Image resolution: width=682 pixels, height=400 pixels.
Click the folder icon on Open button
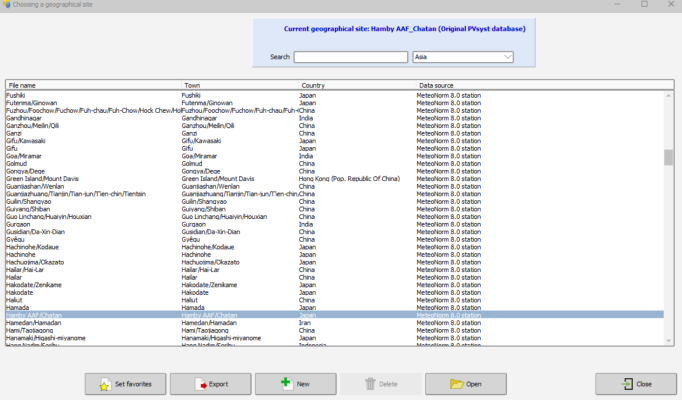tap(457, 383)
